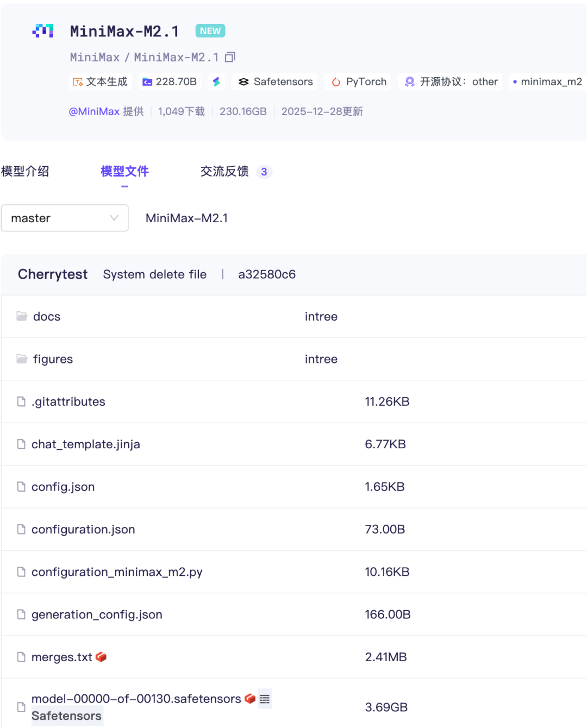Expand the docs folder row
587x728 pixels.
pyautogui.click(x=46, y=316)
